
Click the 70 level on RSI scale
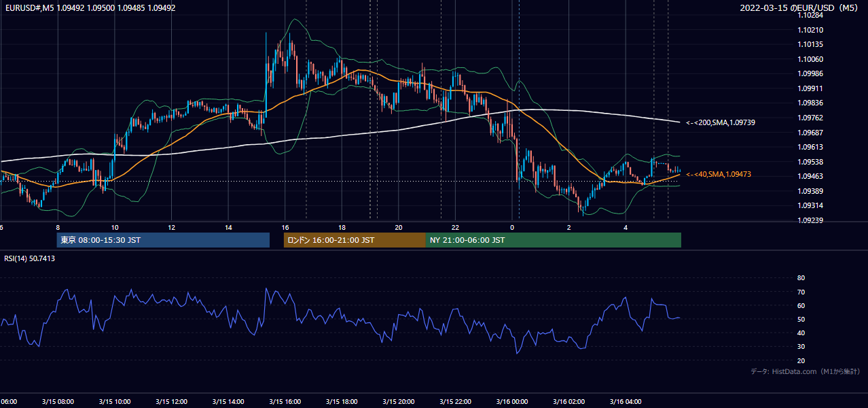(x=801, y=292)
